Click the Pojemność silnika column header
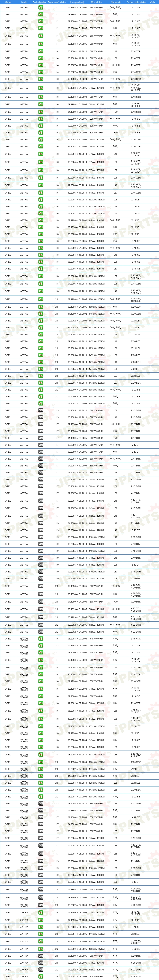The height and width of the screenshot is (980, 159). (57, 2)
